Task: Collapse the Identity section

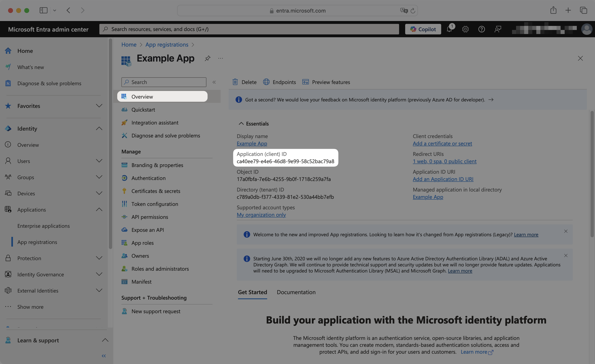Action: pos(99,128)
